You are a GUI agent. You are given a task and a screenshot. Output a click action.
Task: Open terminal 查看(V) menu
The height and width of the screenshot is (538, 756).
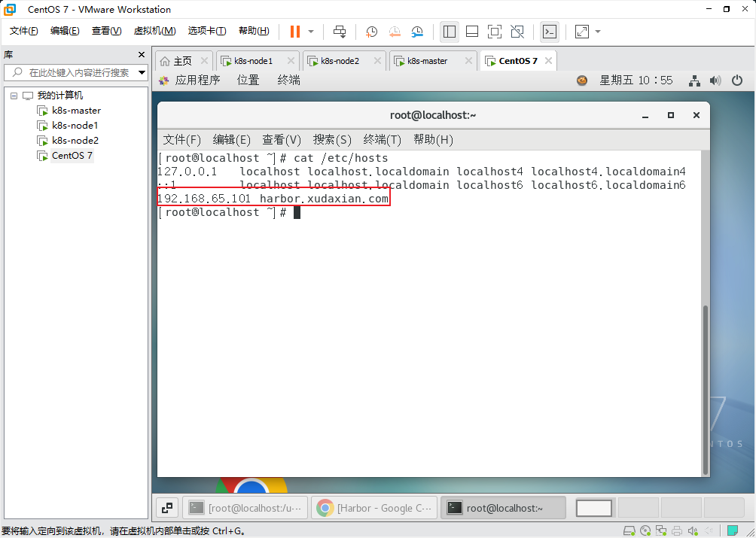pos(282,140)
